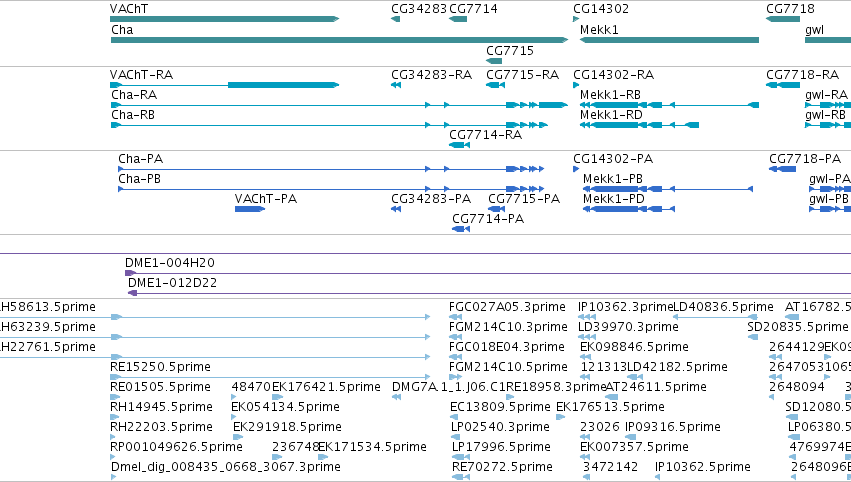Click the SD20835.5prime EST label
Screen dimensions: 851x482
pos(797,327)
